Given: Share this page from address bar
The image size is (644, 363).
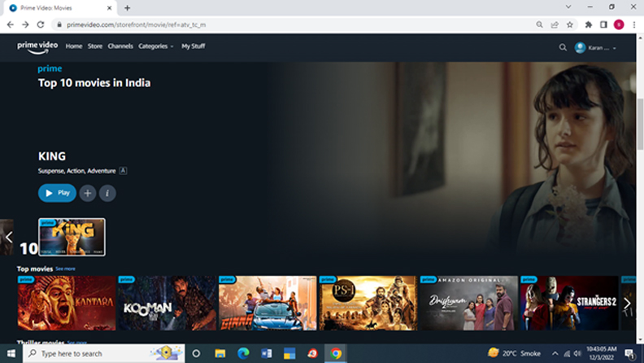Looking at the screenshot, I should click(555, 24).
